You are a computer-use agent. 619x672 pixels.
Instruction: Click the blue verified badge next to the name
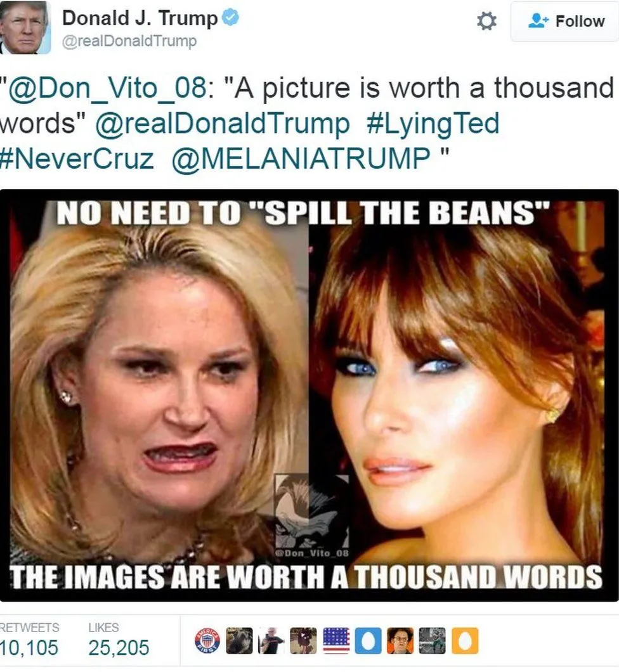[231, 18]
